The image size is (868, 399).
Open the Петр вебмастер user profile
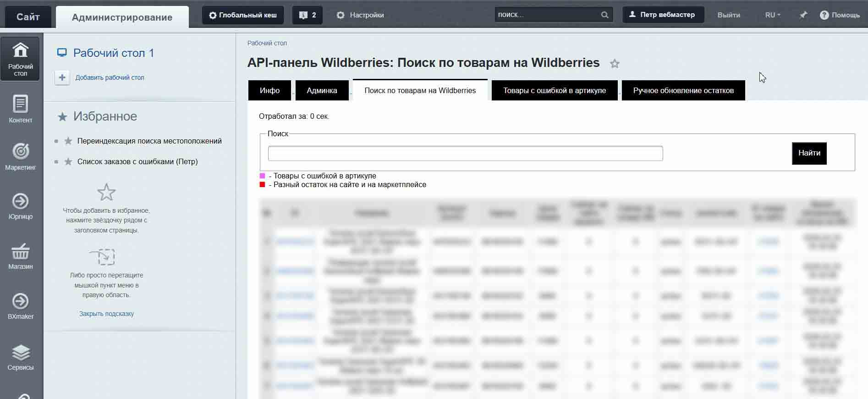point(663,15)
